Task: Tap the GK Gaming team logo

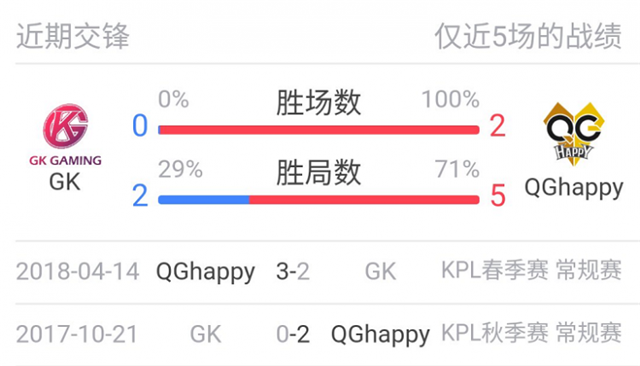Action: pyautogui.click(x=65, y=135)
